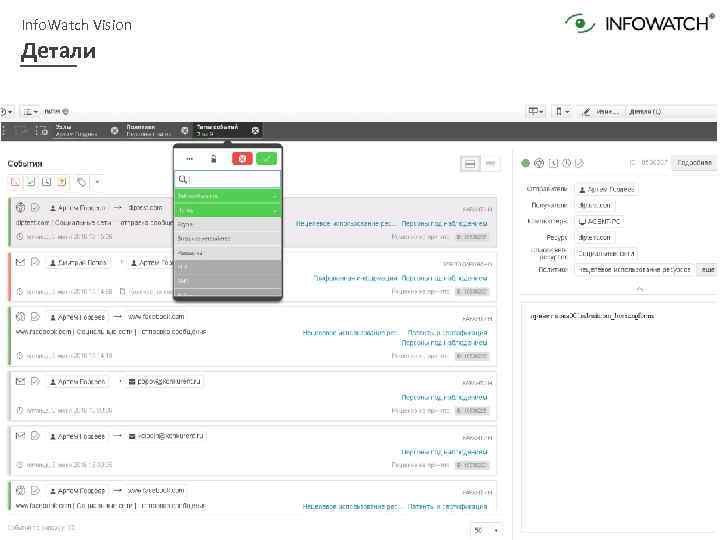Expand the dropdown arrow beside the tag icon

(97, 182)
